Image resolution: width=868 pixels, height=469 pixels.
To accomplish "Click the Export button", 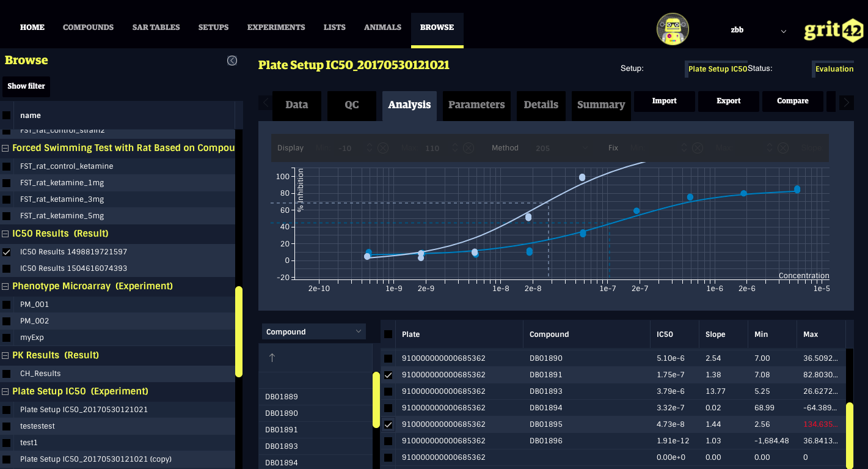I will (x=728, y=101).
